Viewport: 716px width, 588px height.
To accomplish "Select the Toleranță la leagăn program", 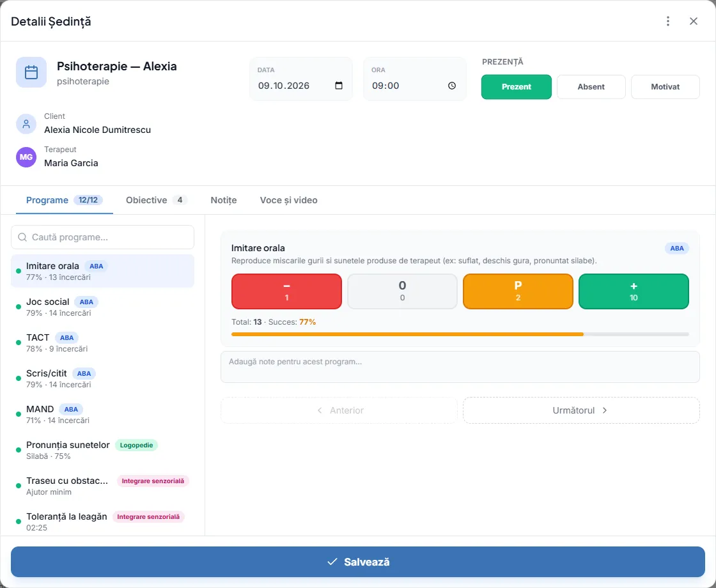I will pyautogui.click(x=102, y=522).
